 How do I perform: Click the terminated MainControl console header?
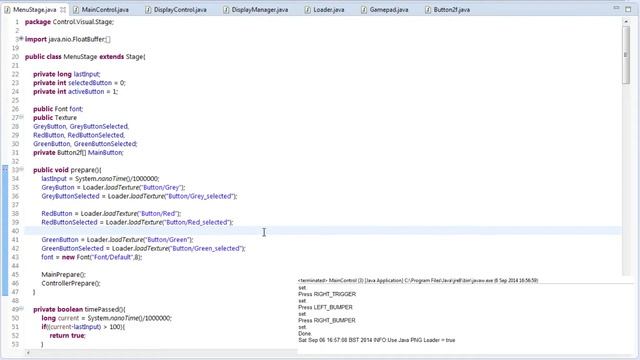(418, 280)
